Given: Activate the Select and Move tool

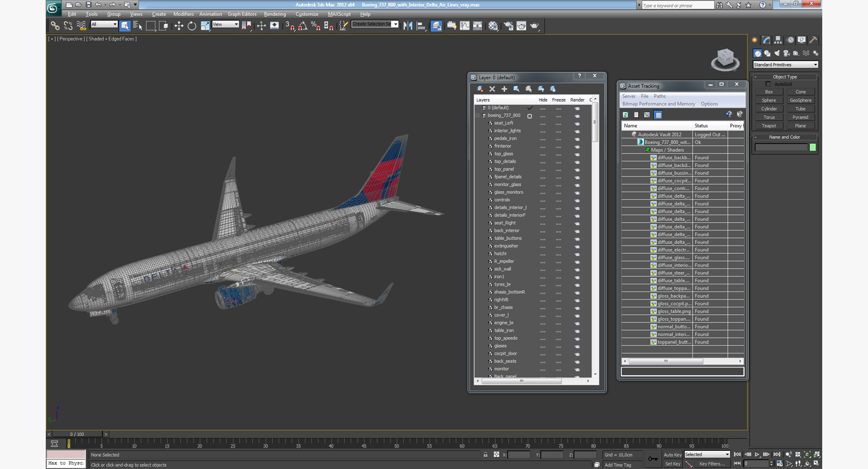Looking at the screenshot, I should [x=179, y=25].
